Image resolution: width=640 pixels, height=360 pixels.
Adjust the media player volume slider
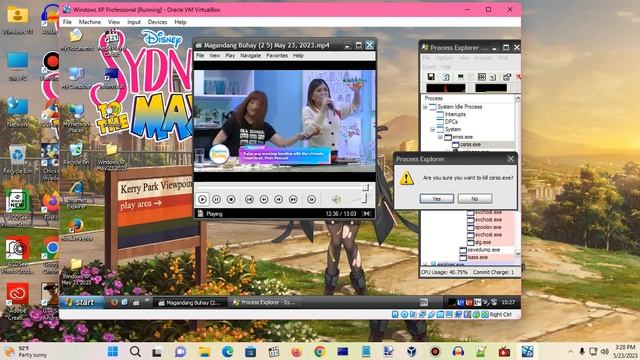(356, 199)
